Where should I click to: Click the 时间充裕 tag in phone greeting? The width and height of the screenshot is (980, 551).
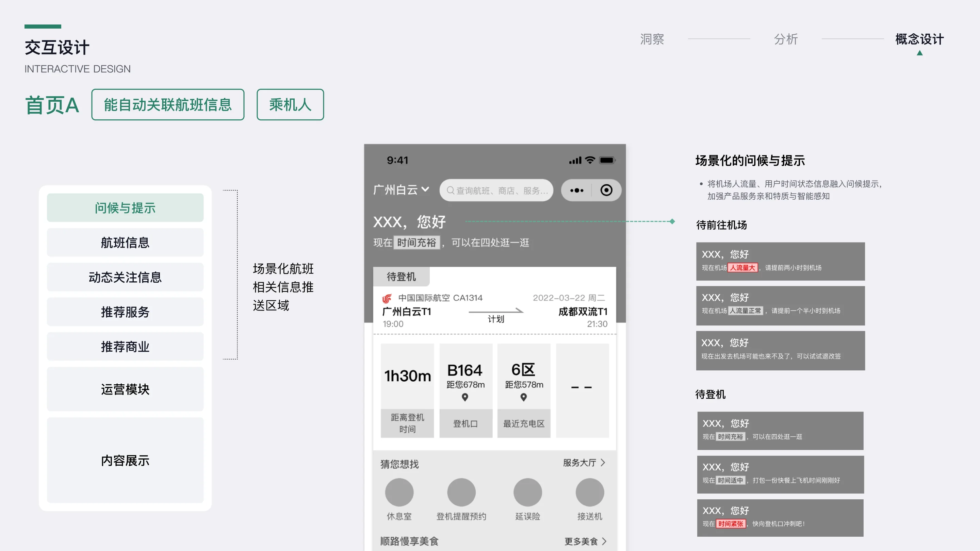coord(416,243)
